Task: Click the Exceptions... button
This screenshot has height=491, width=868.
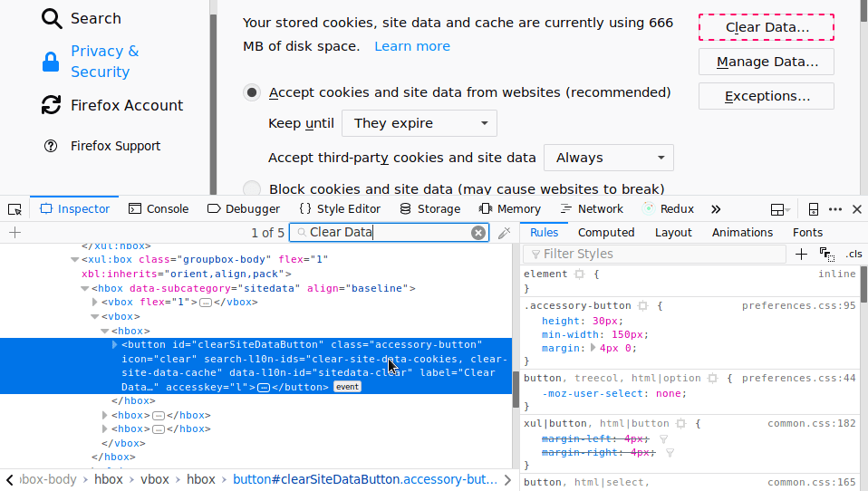Action: tap(767, 96)
